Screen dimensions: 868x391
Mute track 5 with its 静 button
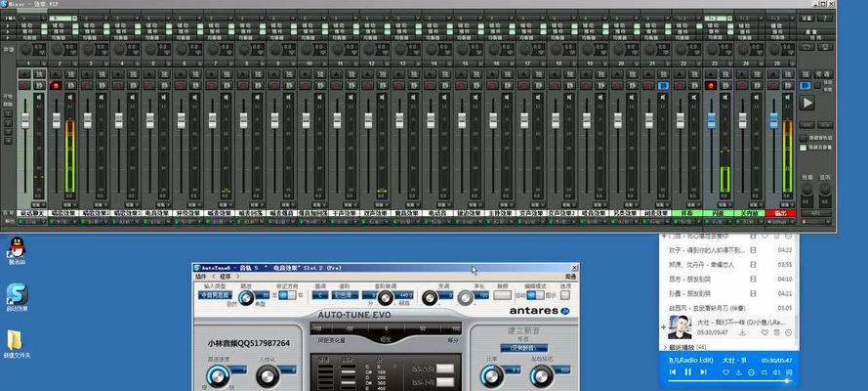tap(164, 85)
